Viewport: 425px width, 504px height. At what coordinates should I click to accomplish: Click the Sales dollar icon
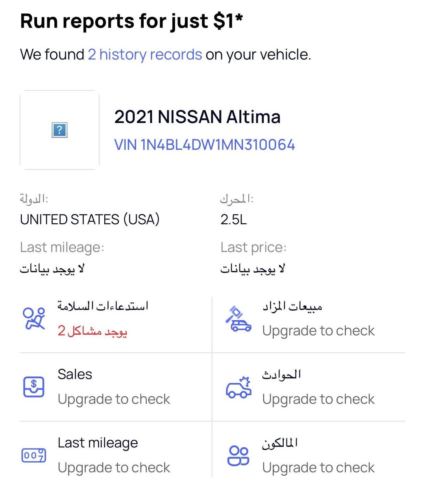(34, 387)
